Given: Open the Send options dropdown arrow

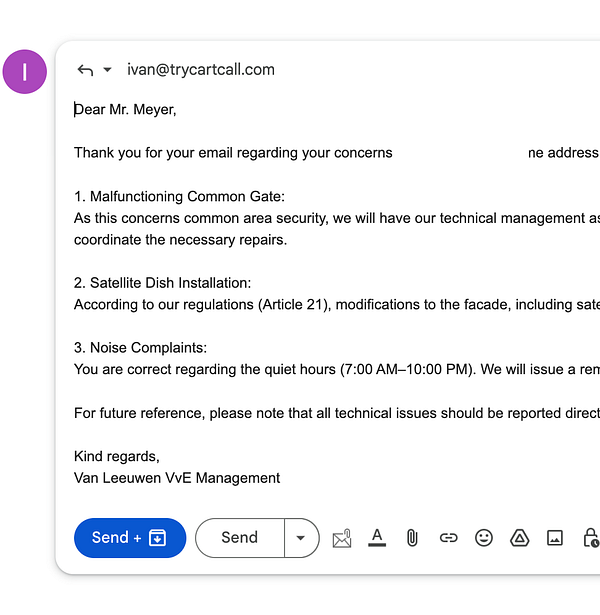Looking at the screenshot, I should tap(301, 538).
